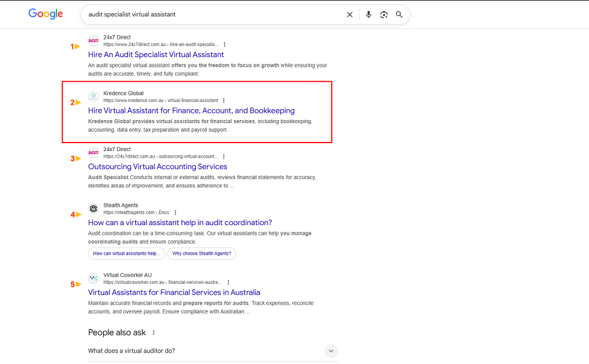Click the Kredence Global site favicon

pyautogui.click(x=93, y=96)
